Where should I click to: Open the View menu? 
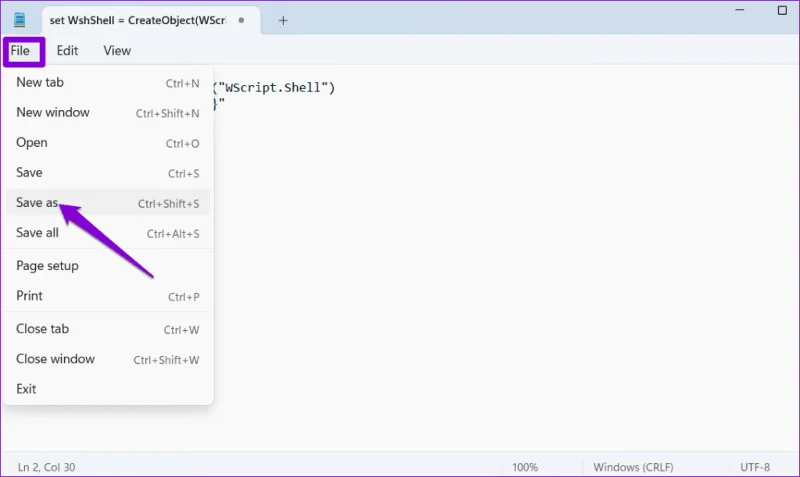coord(117,51)
